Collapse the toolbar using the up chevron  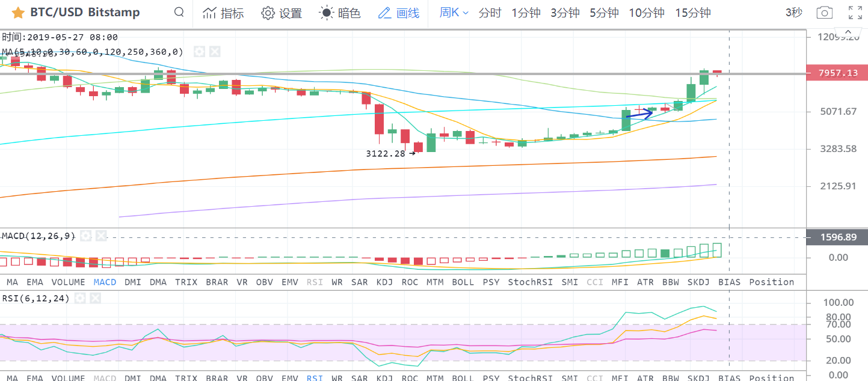[x=849, y=32]
